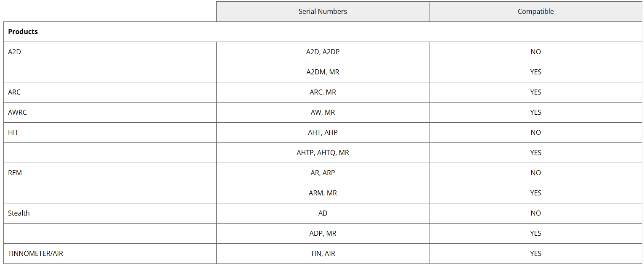Click the AR, ARP serial cell
644x266 pixels.
[x=323, y=173]
